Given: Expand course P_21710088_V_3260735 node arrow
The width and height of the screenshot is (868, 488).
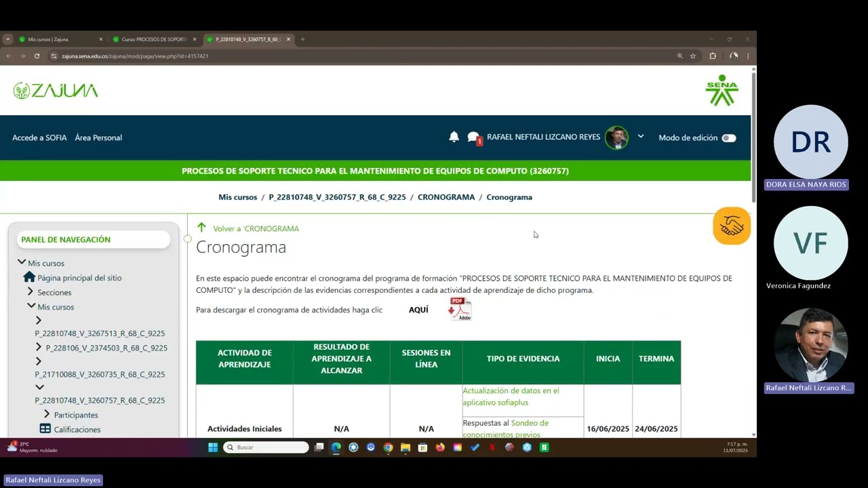Looking at the screenshot, I should pos(39,361).
